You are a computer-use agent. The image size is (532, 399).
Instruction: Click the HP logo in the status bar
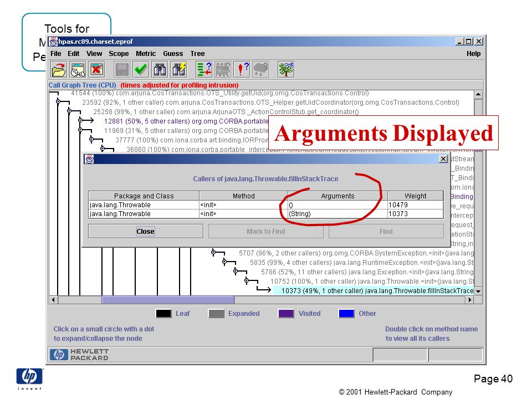(59, 355)
